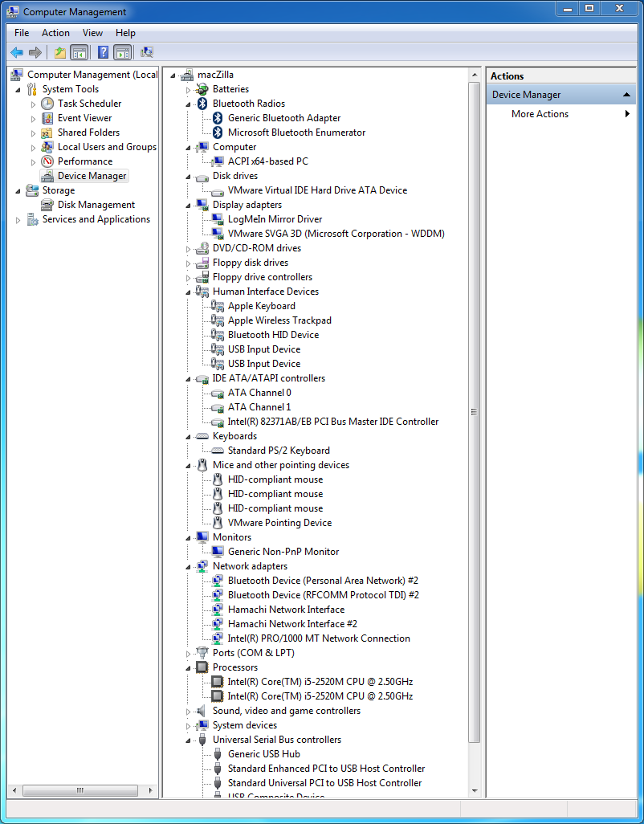Click the Keyboards category icon

pyautogui.click(x=202, y=436)
